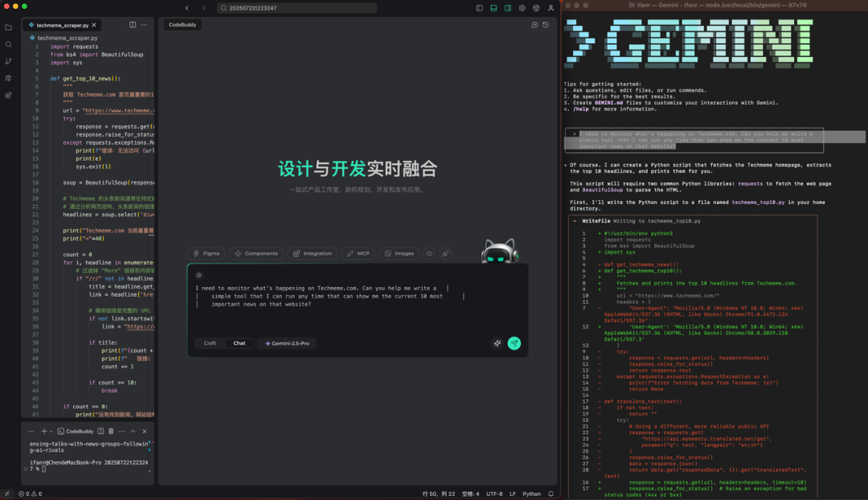Select language mode Python in status bar

[x=531, y=494]
